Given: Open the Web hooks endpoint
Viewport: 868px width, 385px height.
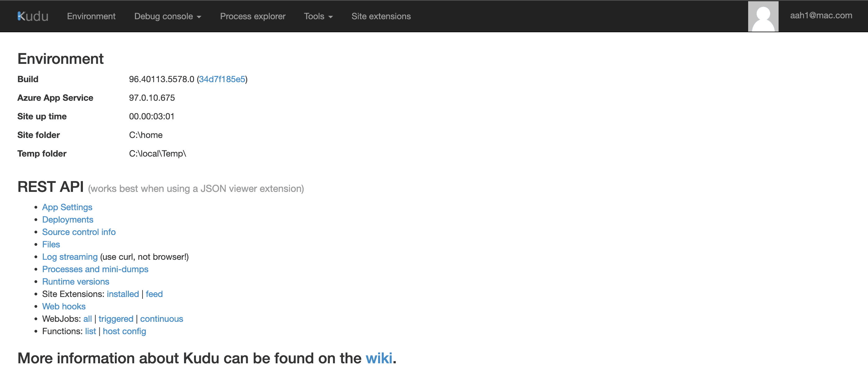Looking at the screenshot, I should [64, 306].
